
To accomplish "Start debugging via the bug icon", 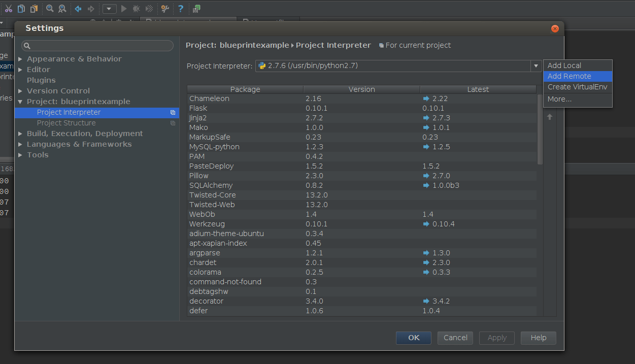I will [136, 8].
